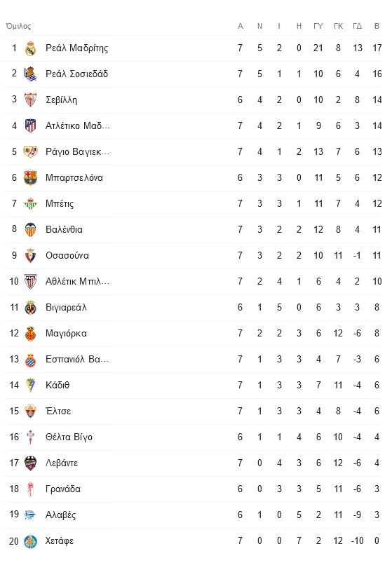Select the Valencia bat crest icon
This screenshot has height=565, width=392.
(31, 230)
